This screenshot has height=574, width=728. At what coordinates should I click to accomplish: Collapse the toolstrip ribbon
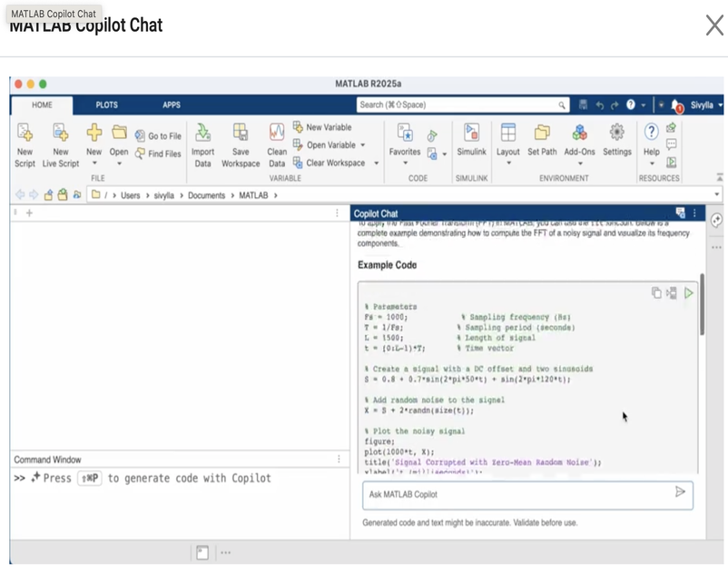click(x=719, y=177)
